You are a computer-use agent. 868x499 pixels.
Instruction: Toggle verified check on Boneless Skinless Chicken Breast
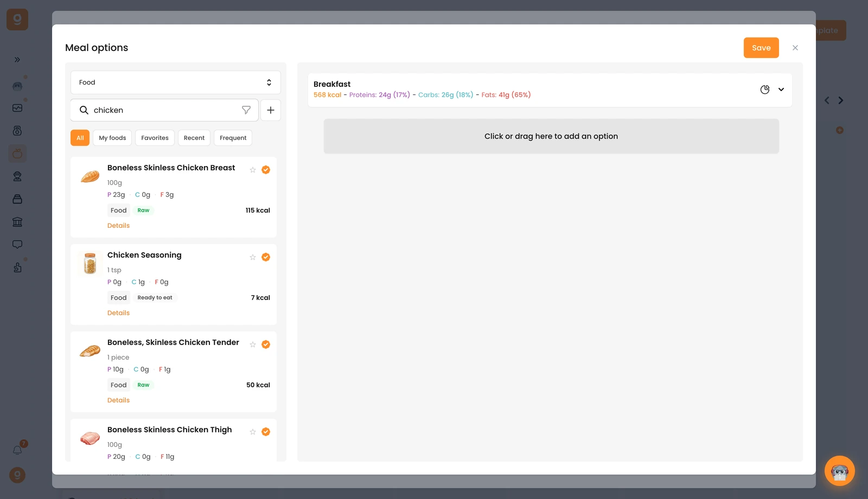pyautogui.click(x=266, y=170)
